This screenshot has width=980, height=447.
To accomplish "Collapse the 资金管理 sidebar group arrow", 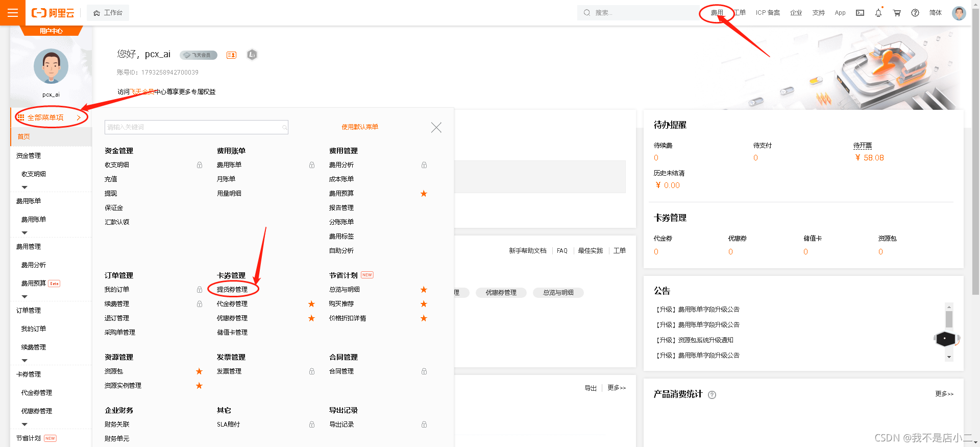I will tap(24, 187).
